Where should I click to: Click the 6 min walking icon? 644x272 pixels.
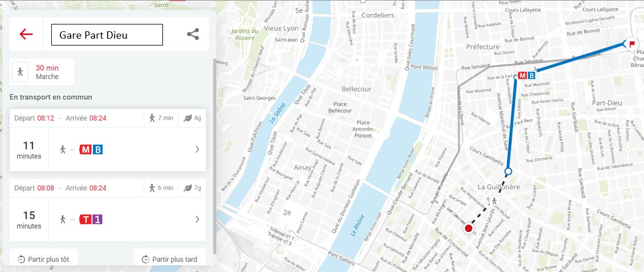coord(152,188)
